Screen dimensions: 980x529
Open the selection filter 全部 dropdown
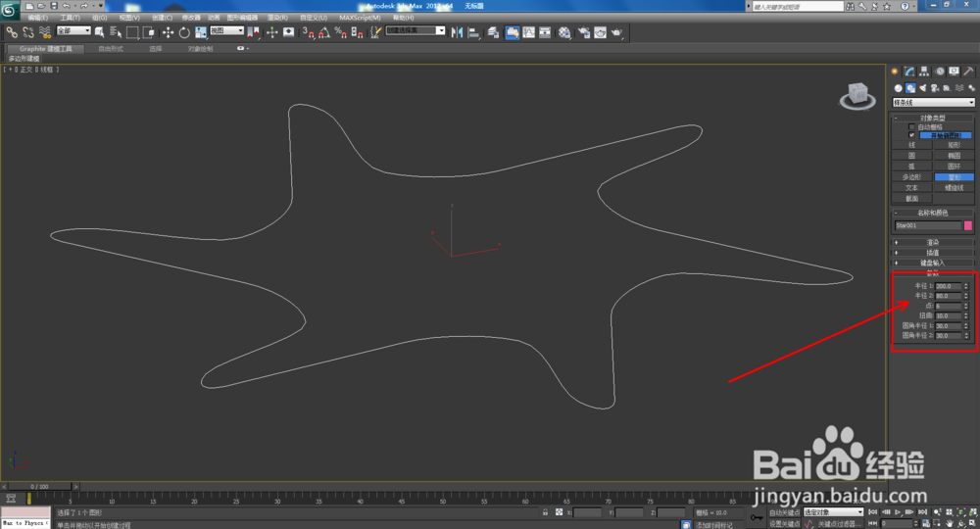point(73,30)
